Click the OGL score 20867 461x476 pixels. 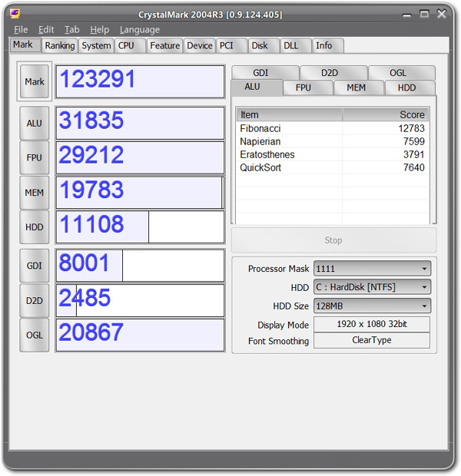(x=140, y=336)
